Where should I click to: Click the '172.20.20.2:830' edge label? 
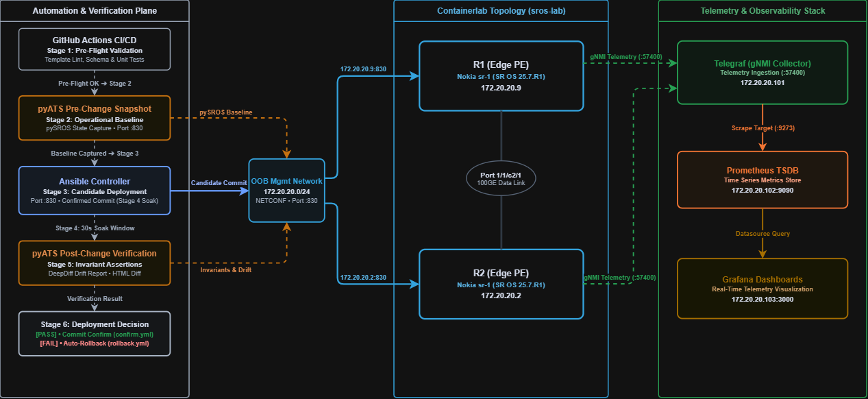tap(364, 277)
